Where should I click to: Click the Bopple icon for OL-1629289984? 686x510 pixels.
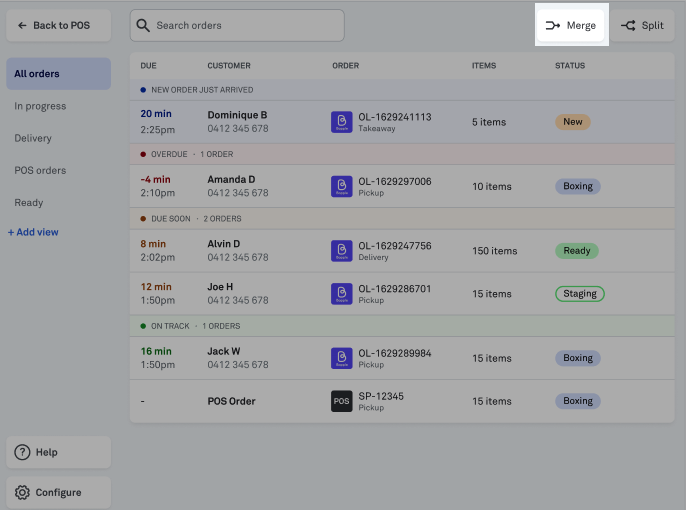coord(342,358)
